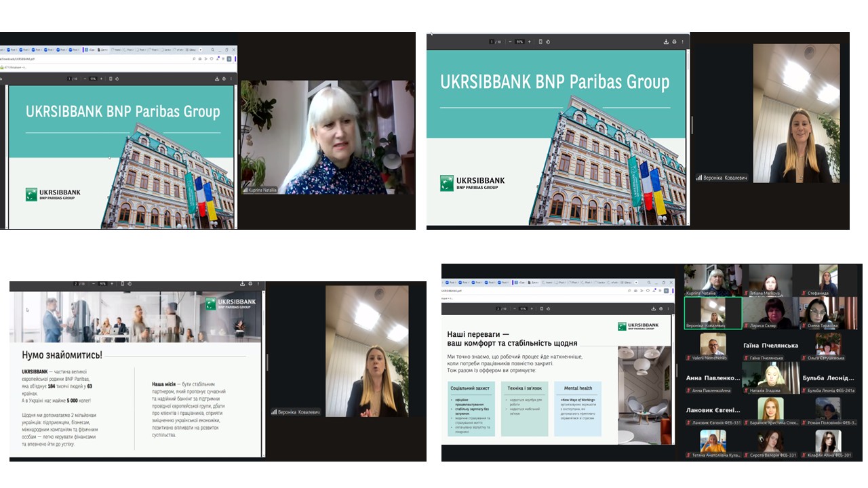Click the 91% zoom field in top-right PDF

pos(519,42)
